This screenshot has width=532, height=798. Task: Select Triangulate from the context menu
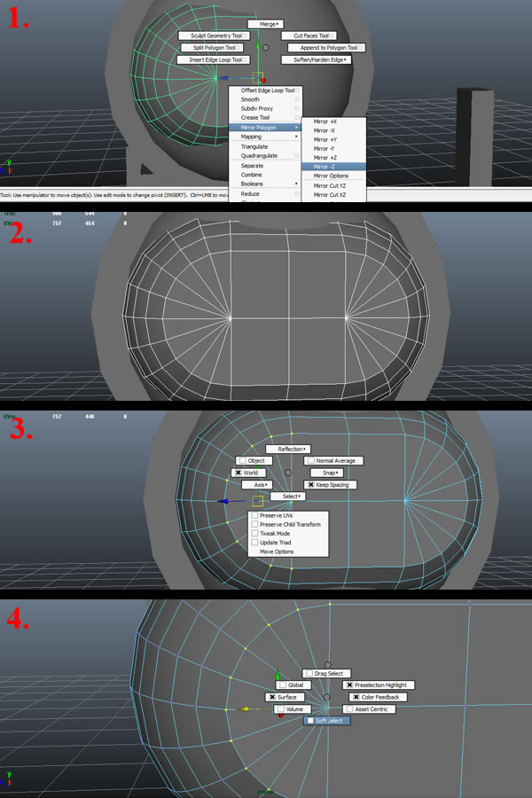pyautogui.click(x=256, y=146)
